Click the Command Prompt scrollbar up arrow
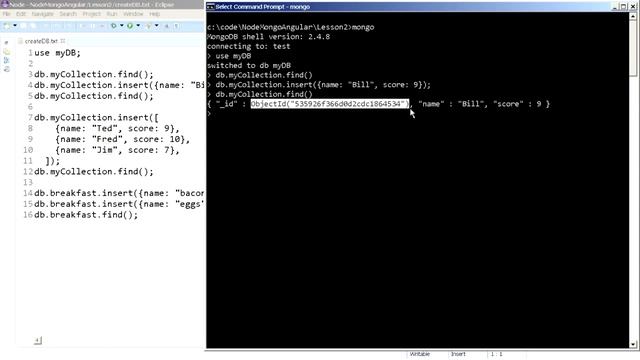 (x=633, y=16)
